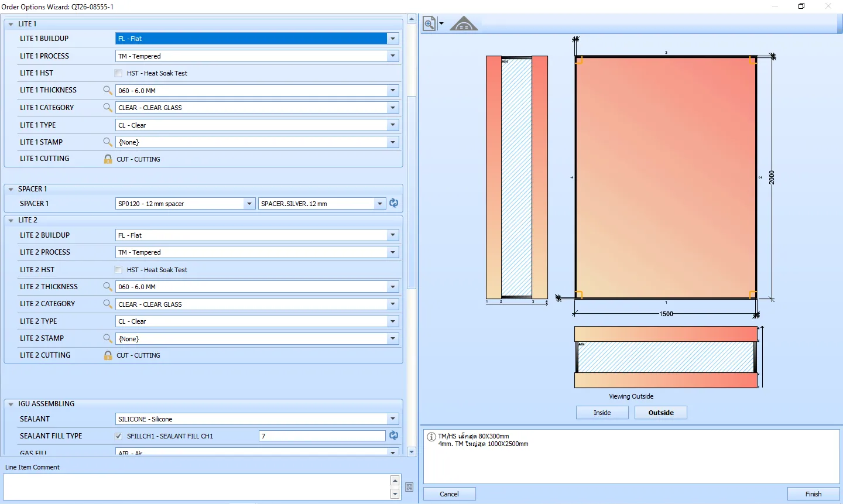Collapse the IGU ASSEMBLING section
The image size is (843, 504).
(x=11, y=404)
